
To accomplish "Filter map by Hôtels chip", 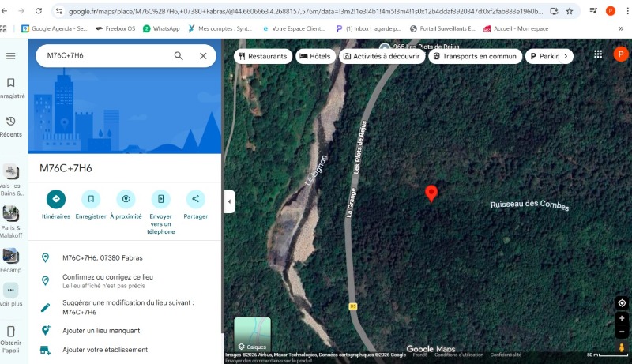I will (314, 57).
